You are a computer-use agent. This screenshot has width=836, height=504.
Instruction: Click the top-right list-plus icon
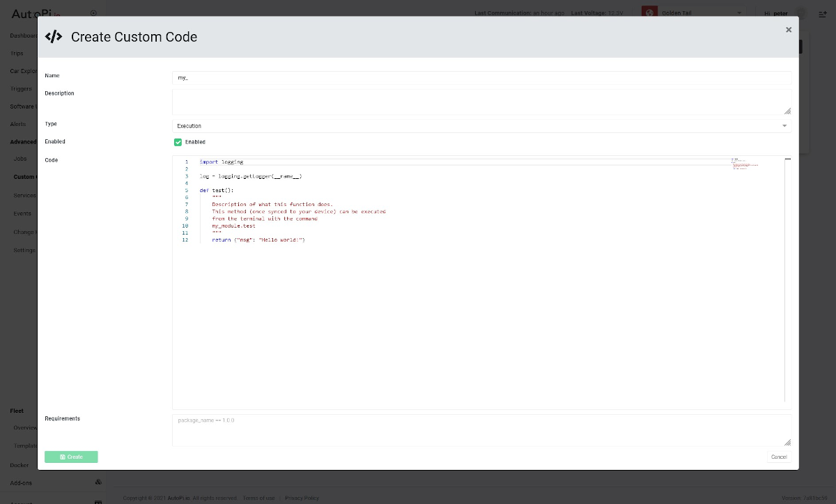pos(822,13)
